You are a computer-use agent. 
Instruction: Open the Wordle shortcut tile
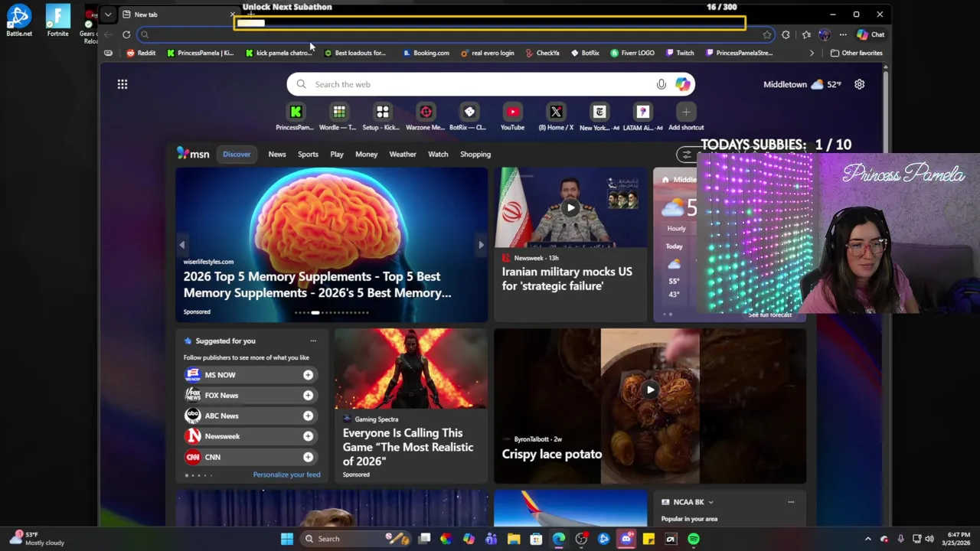(x=338, y=117)
